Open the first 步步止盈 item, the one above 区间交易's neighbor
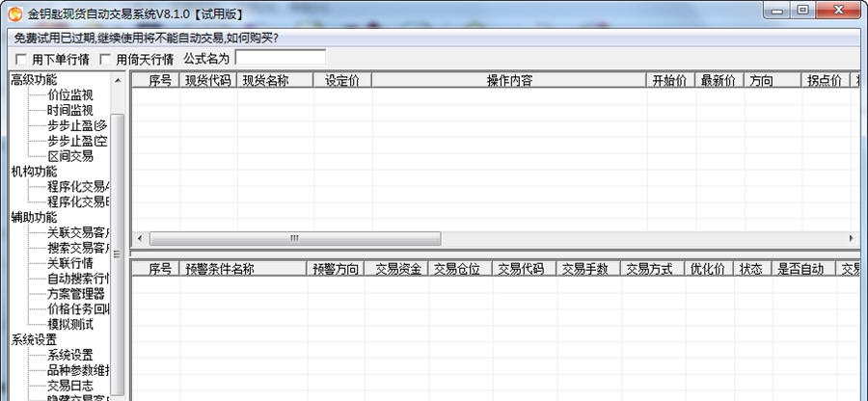The height and width of the screenshot is (401, 868). (x=77, y=125)
